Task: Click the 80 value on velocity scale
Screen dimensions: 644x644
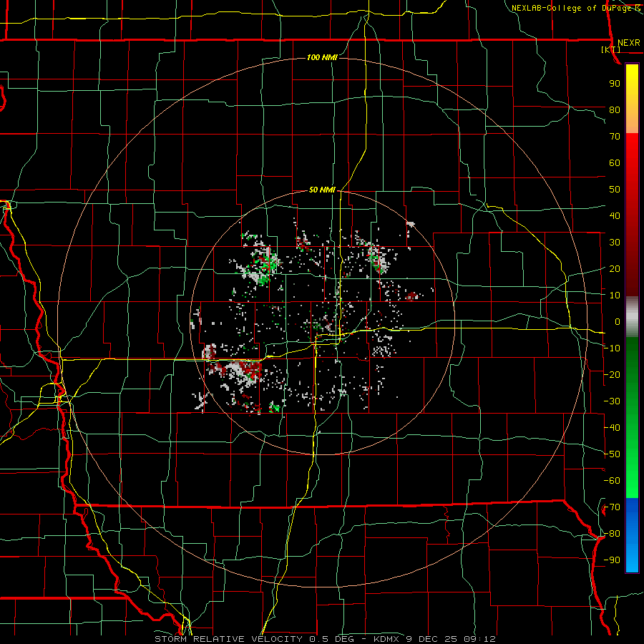Action: click(x=615, y=110)
